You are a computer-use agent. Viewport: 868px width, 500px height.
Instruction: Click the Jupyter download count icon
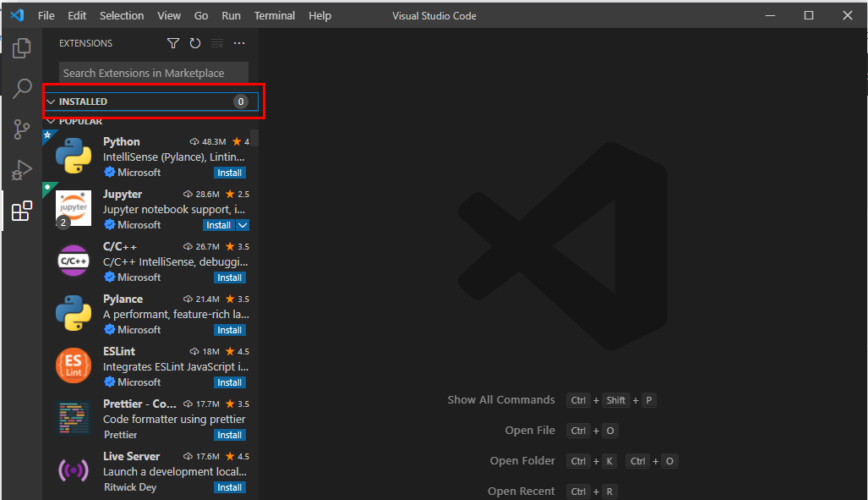point(188,195)
